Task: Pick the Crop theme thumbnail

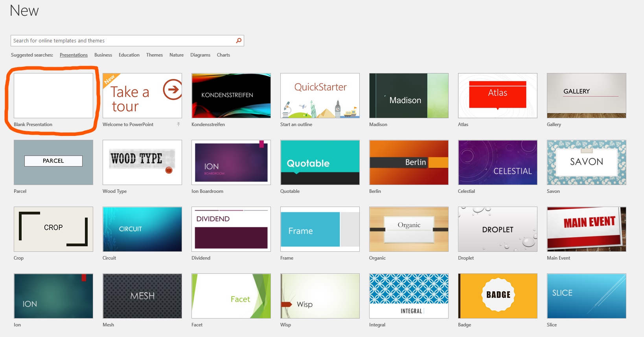Action: pyautogui.click(x=53, y=229)
